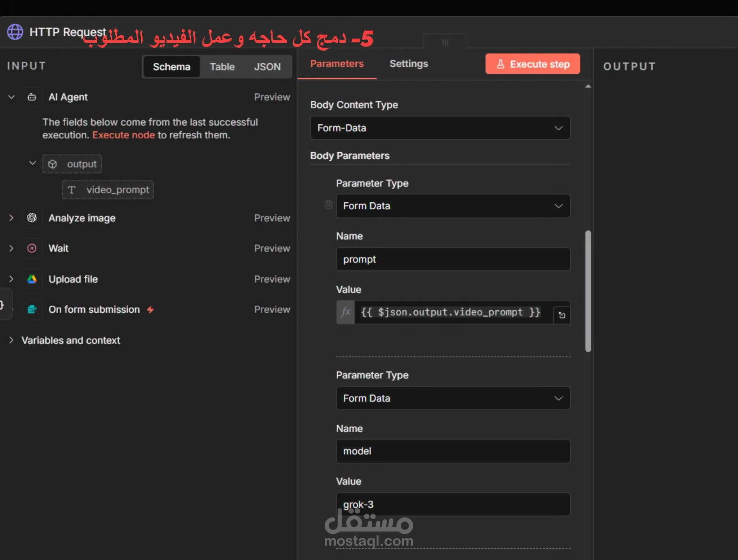738x560 pixels.
Task: Click the fx expression icon in the Value field
Action: tap(346, 312)
